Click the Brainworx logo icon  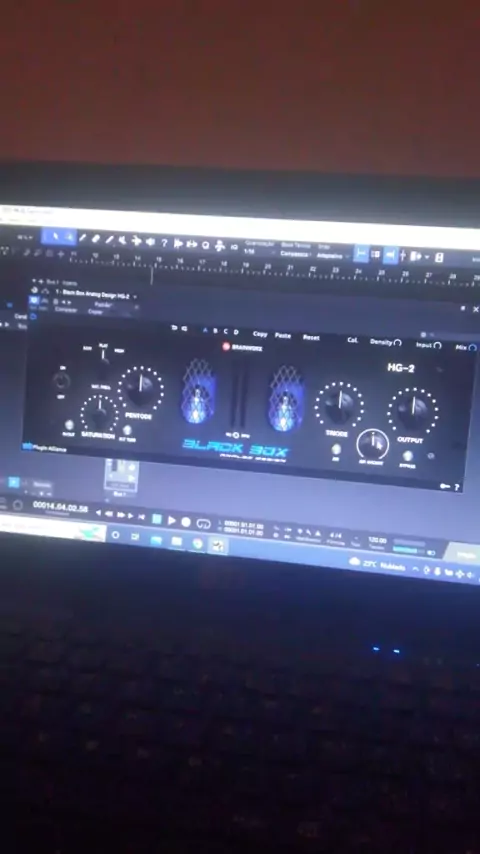coord(226,346)
